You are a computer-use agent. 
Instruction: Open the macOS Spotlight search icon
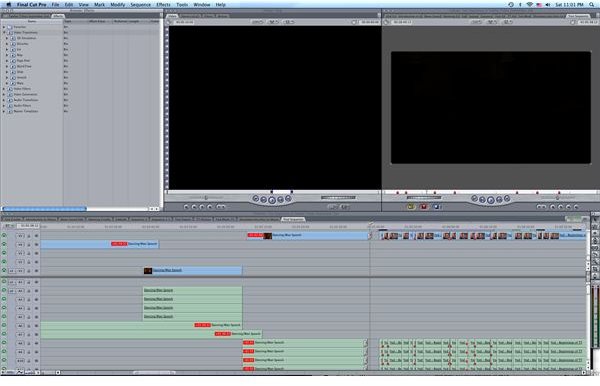tap(592, 5)
